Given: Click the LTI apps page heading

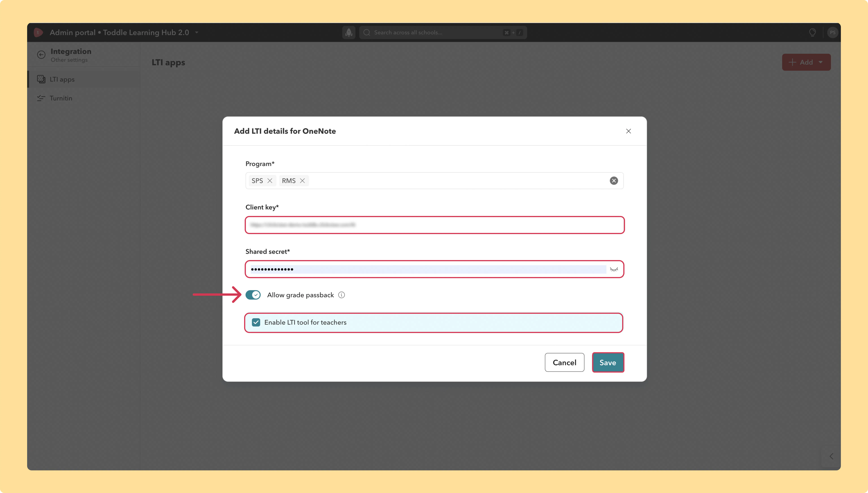Looking at the screenshot, I should tap(169, 63).
